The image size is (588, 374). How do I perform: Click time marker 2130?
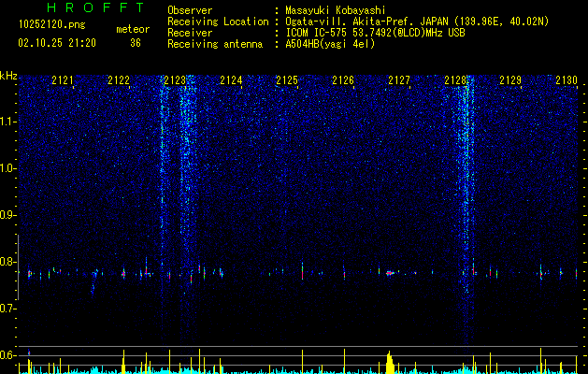pyautogui.click(x=566, y=80)
